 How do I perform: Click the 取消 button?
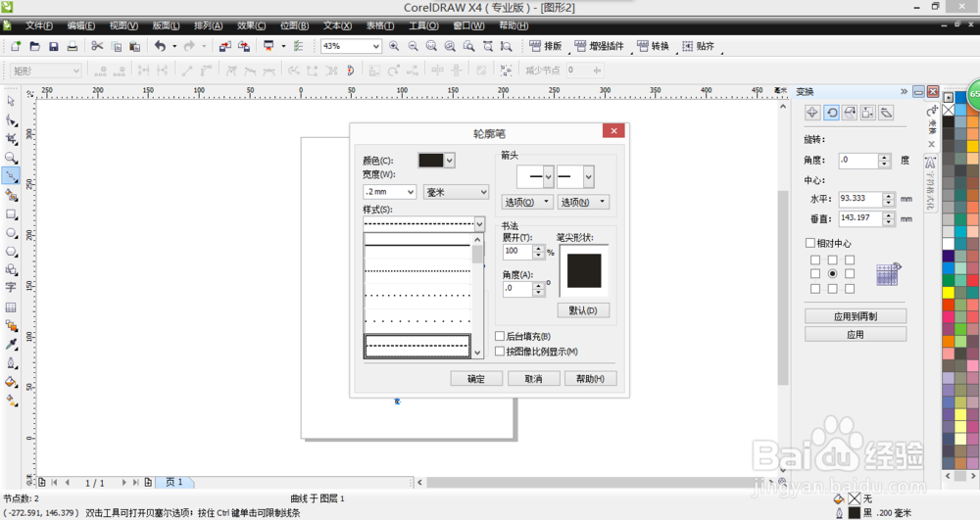(x=533, y=378)
